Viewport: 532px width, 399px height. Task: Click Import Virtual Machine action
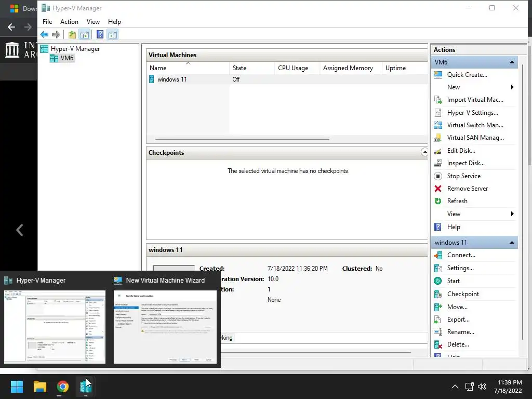(474, 100)
